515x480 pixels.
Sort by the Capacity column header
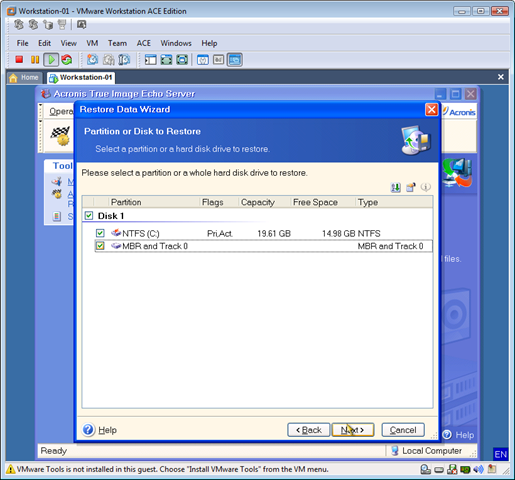pyautogui.click(x=264, y=202)
